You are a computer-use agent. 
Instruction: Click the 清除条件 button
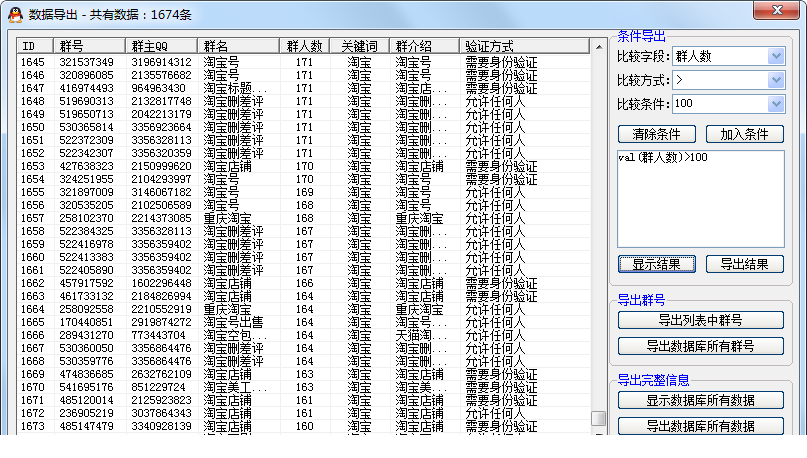(657, 134)
